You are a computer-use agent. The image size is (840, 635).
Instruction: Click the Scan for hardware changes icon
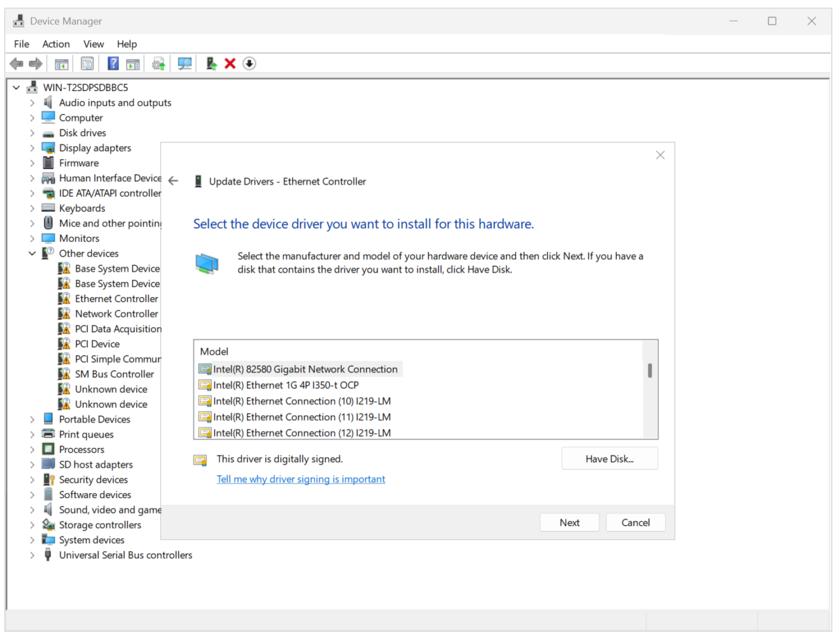coord(185,63)
